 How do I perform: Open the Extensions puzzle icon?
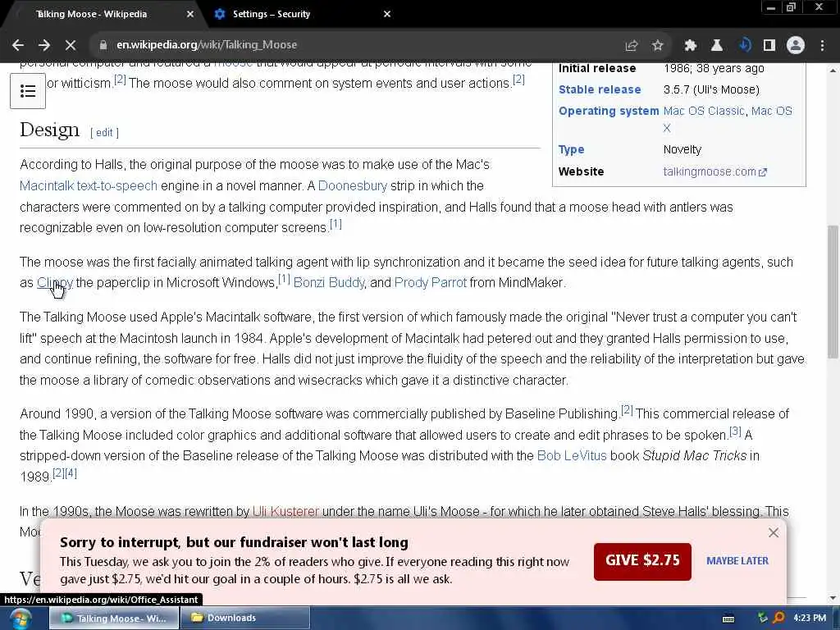pos(691,46)
